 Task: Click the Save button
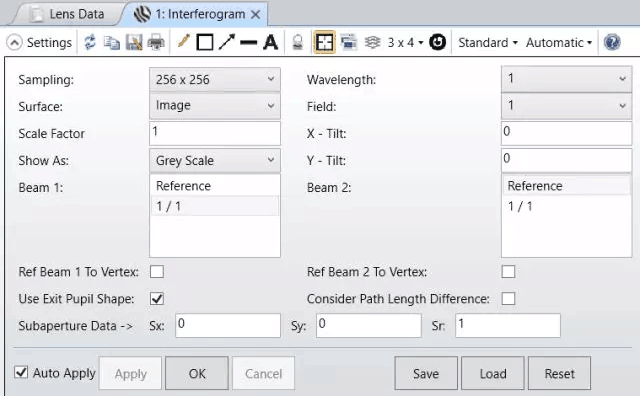[x=426, y=373]
